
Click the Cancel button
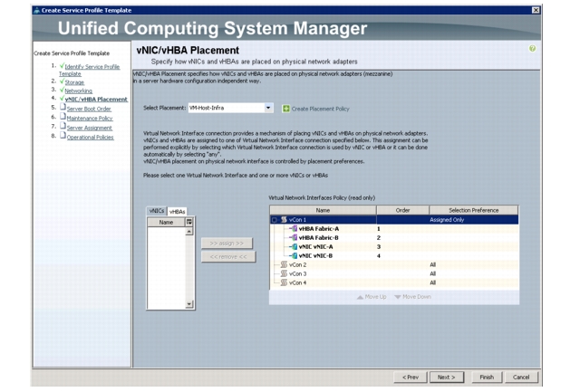(x=521, y=378)
